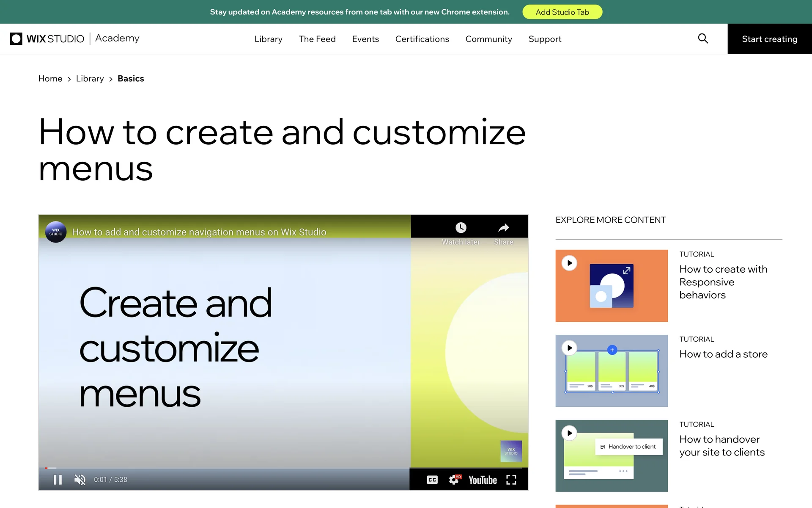Open video settings gear icon
Screen dimensions: 812x508
pos(454,480)
